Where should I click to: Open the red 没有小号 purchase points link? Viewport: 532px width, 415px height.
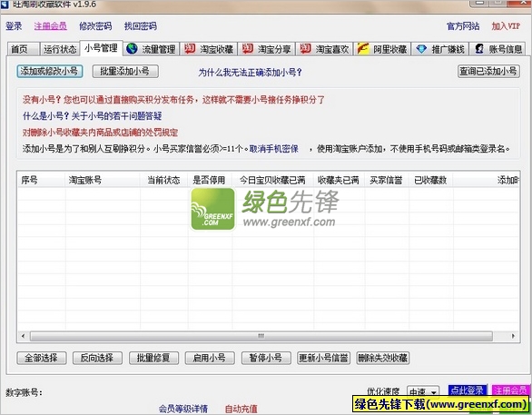(x=173, y=100)
